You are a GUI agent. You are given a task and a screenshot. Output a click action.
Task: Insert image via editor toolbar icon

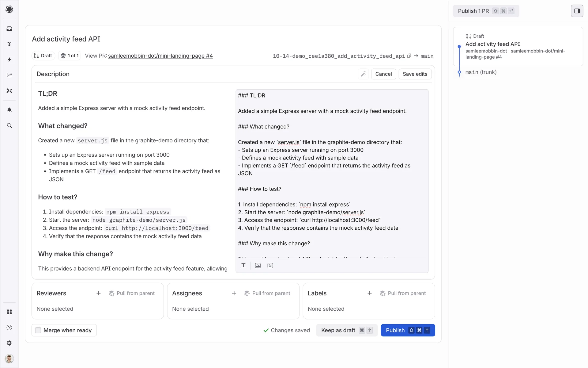(x=258, y=266)
